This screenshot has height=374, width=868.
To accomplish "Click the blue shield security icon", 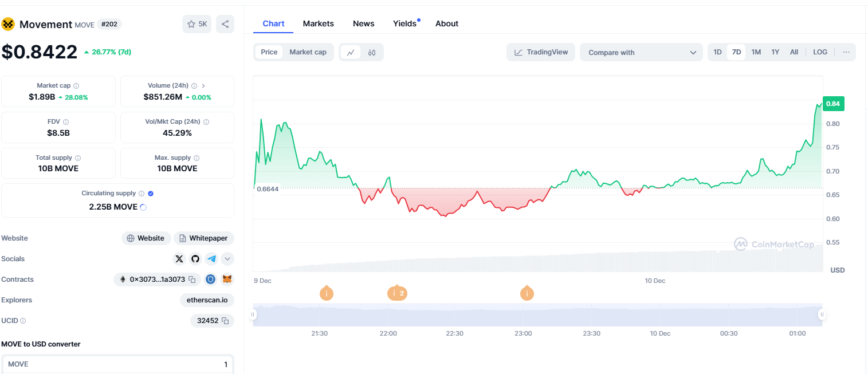I will click(211, 279).
